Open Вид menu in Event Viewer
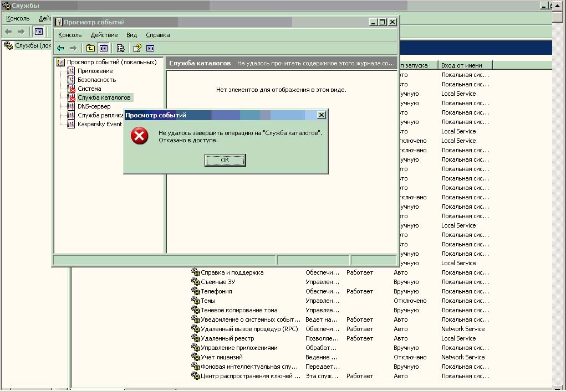 pyautogui.click(x=131, y=35)
